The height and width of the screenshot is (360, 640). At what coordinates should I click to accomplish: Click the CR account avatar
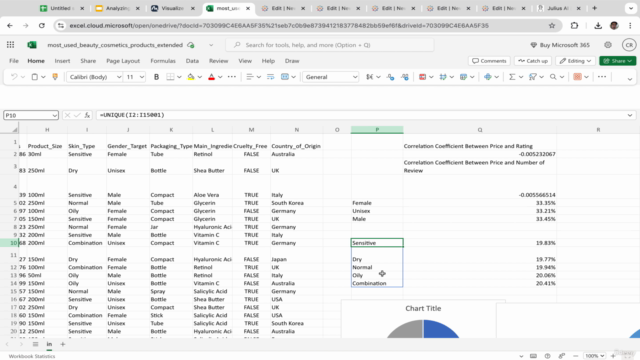(629, 45)
